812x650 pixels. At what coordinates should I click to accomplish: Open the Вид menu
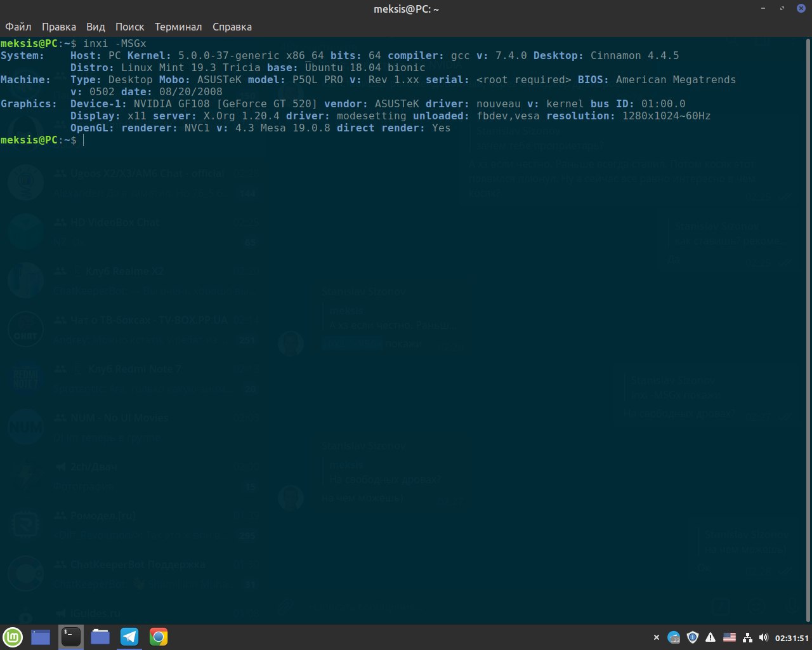pyautogui.click(x=96, y=27)
